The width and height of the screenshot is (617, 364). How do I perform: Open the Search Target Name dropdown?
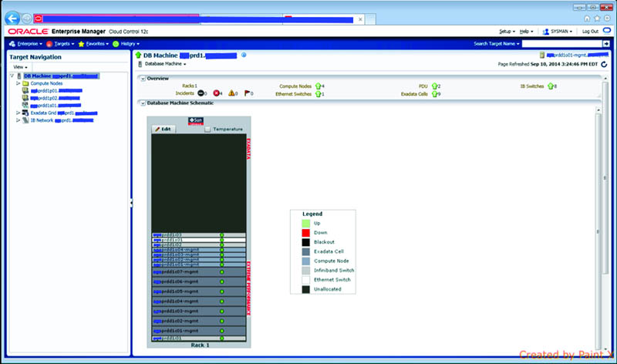pyautogui.click(x=497, y=44)
